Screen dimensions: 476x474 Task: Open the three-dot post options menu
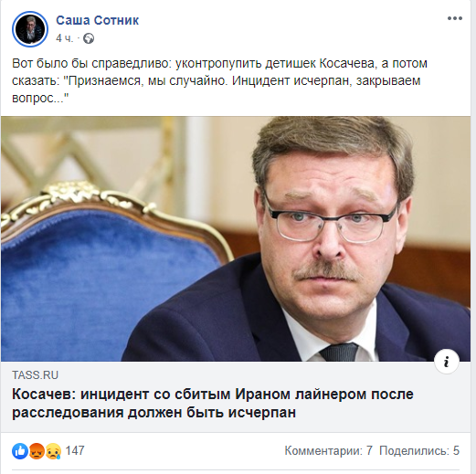click(x=455, y=18)
